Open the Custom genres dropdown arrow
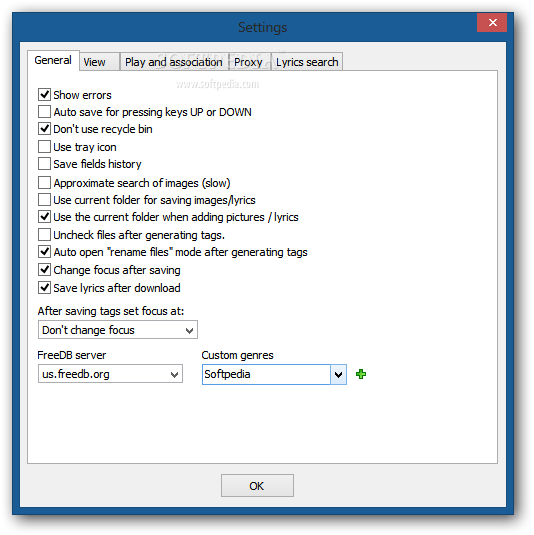The image size is (534, 535). pos(338,375)
